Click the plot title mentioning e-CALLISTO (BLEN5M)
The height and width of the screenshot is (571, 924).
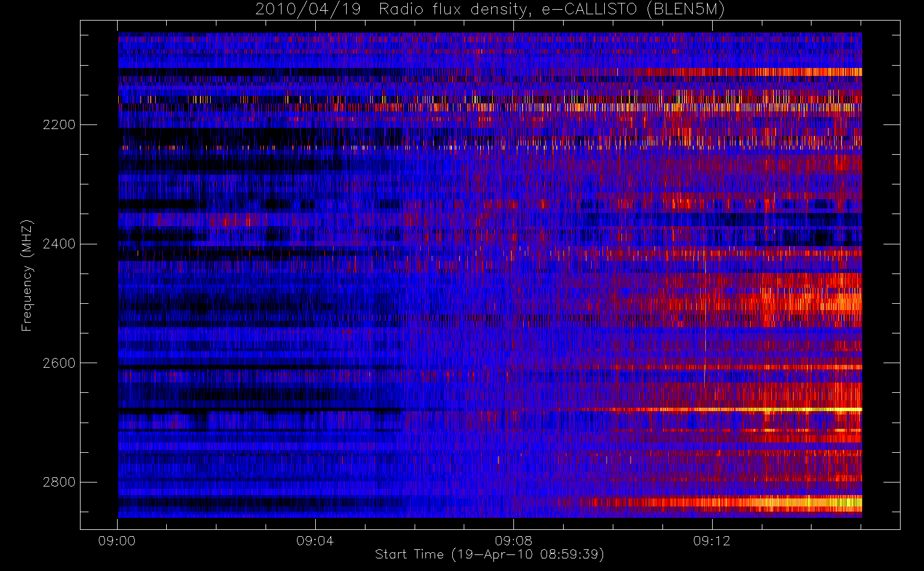tap(490, 10)
